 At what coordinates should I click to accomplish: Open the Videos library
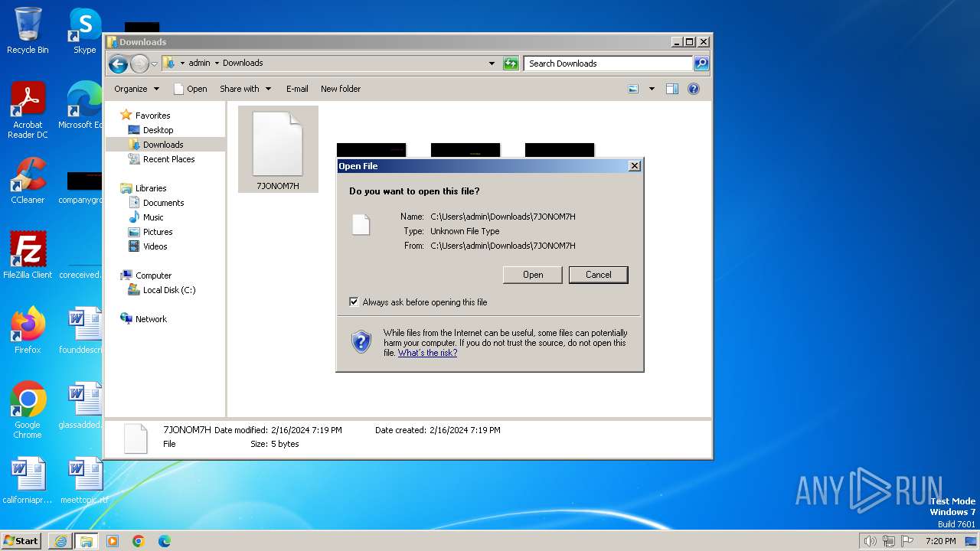(155, 246)
